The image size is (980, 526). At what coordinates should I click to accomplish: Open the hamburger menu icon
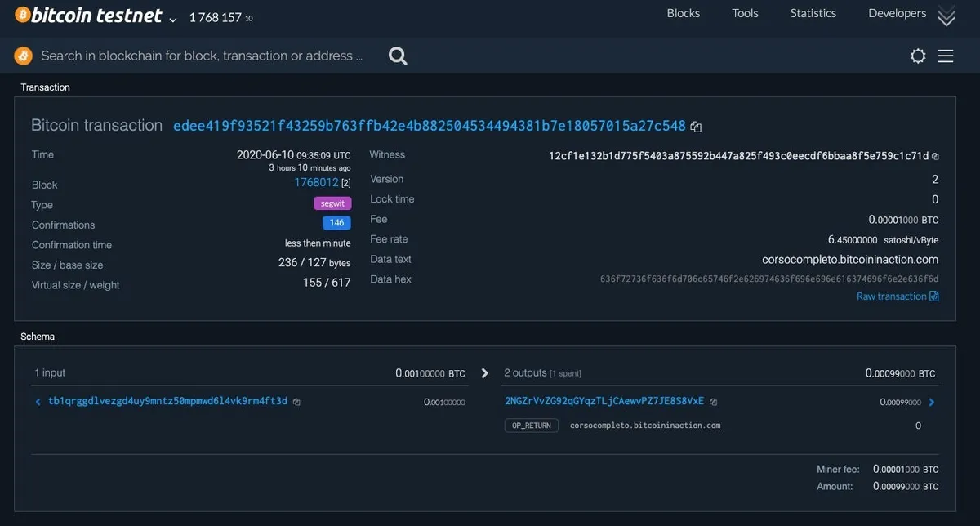click(x=946, y=56)
